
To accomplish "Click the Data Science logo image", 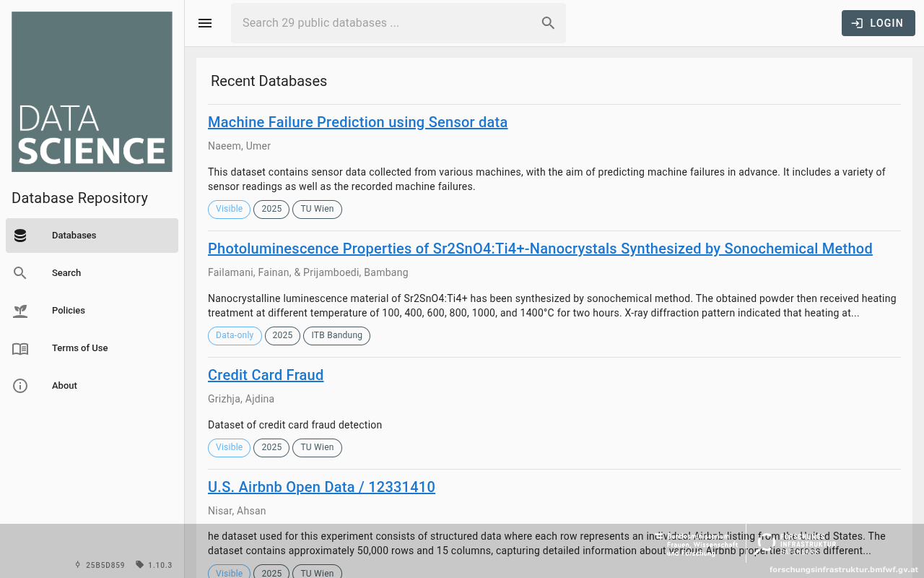I will pyautogui.click(x=92, y=92).
